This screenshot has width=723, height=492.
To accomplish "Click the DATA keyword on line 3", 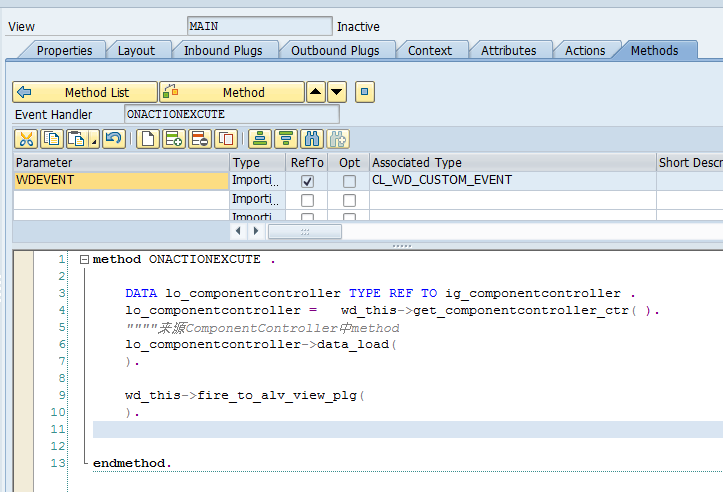I will click(x=141, y=293).
